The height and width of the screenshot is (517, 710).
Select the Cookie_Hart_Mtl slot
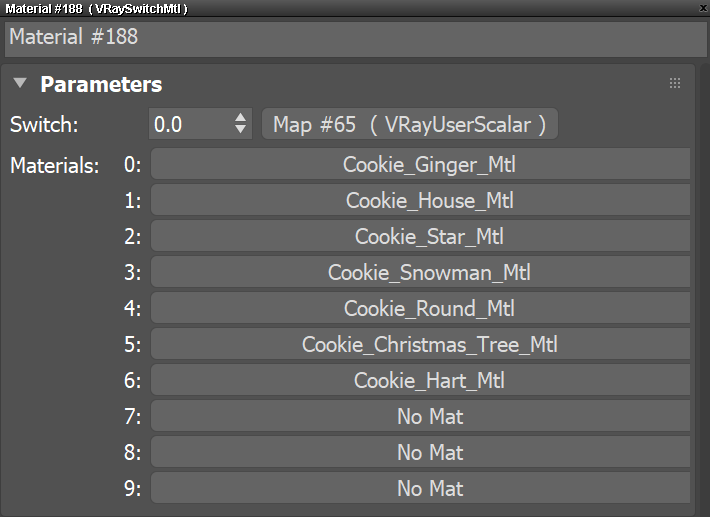(x=420, y=380)
